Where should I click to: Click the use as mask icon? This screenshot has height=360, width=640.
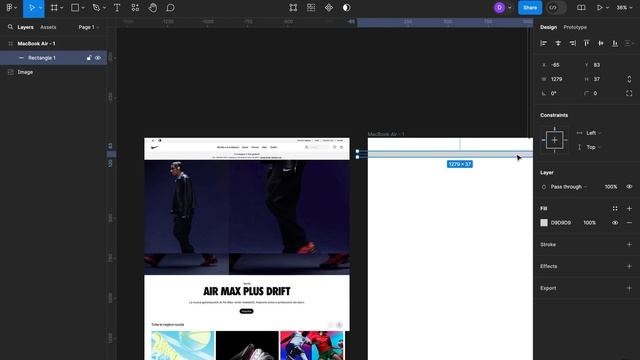point(347,8)
